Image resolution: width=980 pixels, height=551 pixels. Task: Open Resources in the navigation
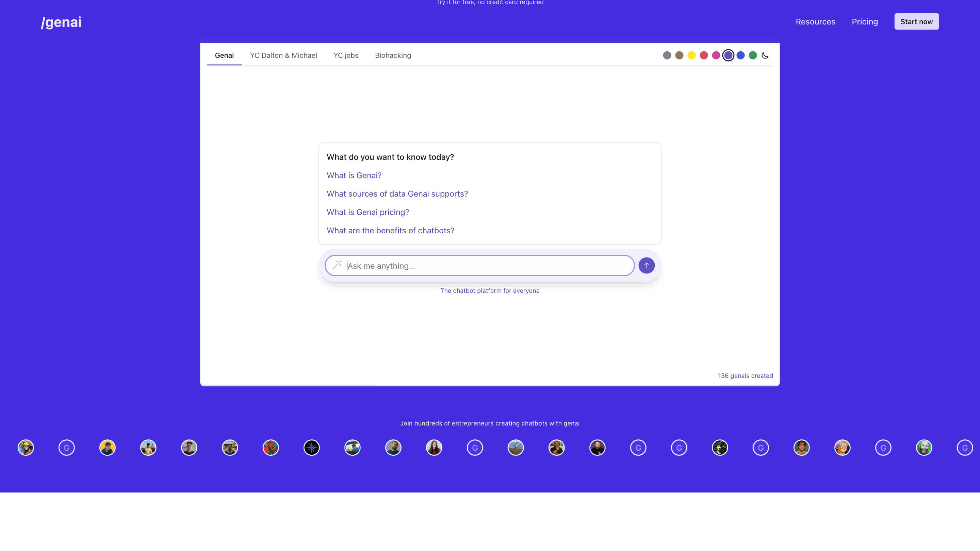point(815,22)
